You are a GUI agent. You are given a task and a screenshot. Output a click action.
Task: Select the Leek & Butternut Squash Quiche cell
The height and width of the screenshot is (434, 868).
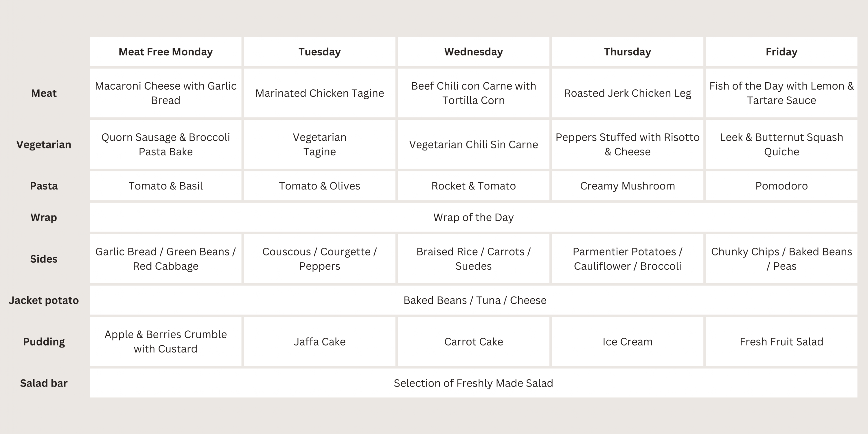[781, 145]
